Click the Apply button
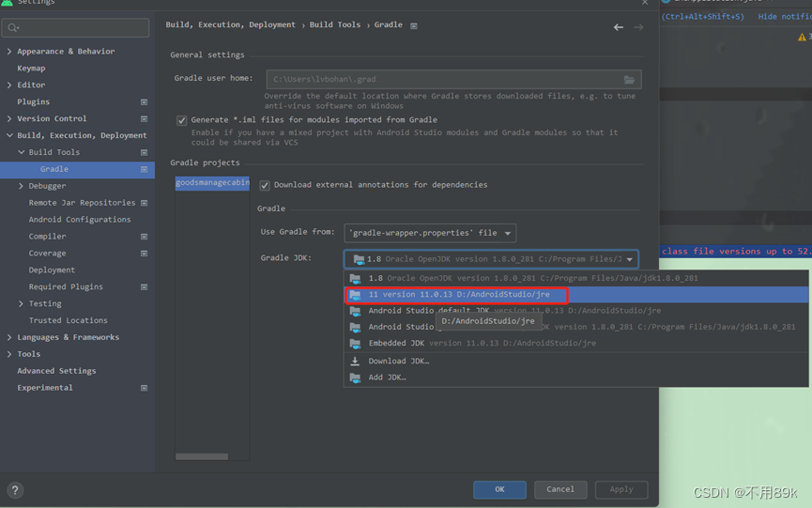 [x=621, y=489]
